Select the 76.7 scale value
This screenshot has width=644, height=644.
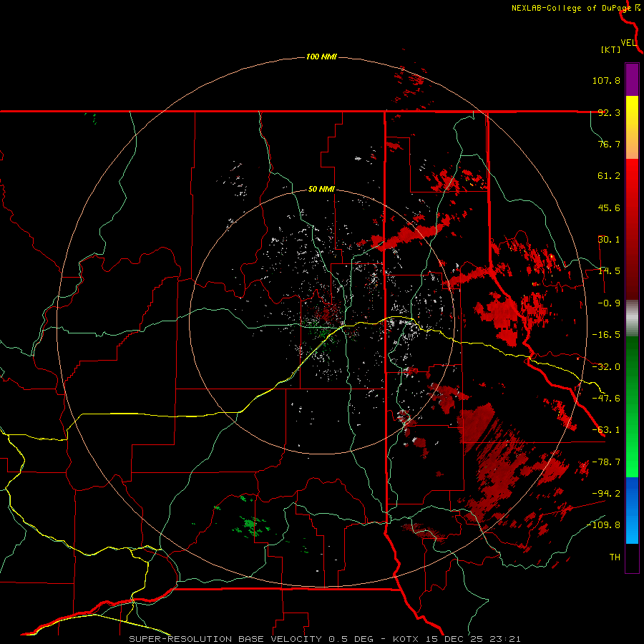point(609,144)
